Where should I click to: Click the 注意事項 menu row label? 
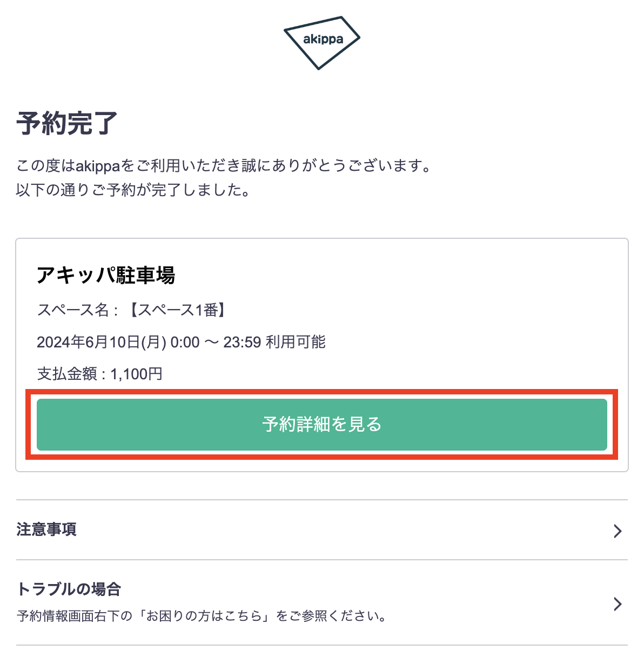pos(46,530)
